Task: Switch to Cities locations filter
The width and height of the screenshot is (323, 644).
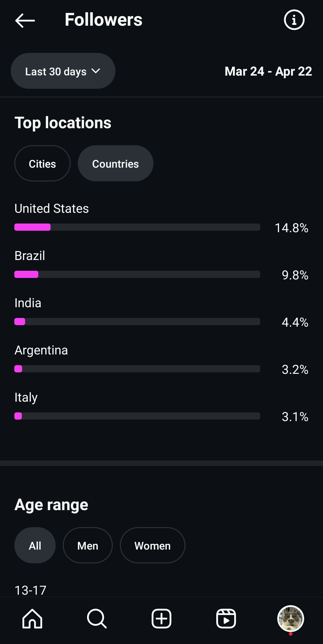Action: (x=42, y=163)
